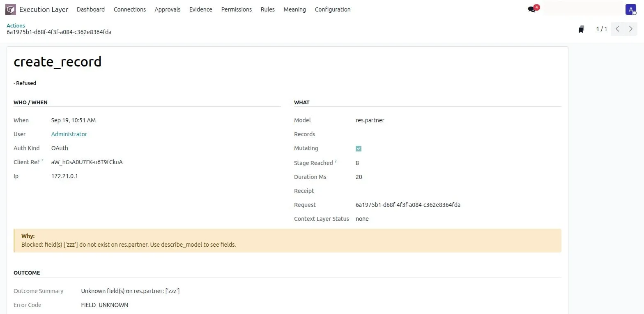Image resolution: width=644 pixels, height=314 pixels.
Task: Click the empty Receipt field
Action: pos(458,191)
